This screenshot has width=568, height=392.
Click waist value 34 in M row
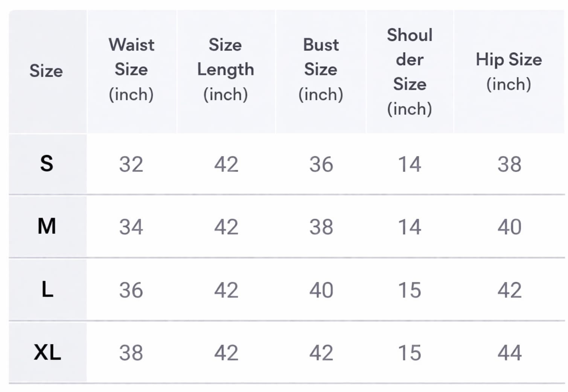point(131,227)
